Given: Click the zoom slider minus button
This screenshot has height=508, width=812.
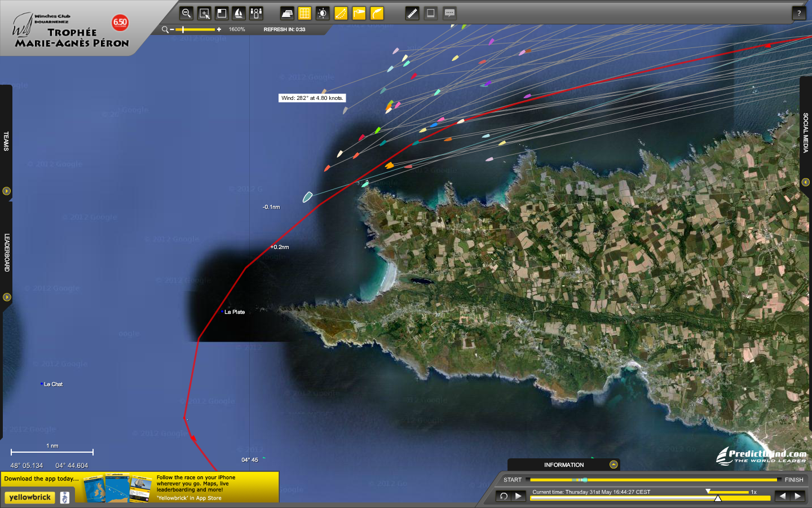Looking at the screenshot, I should [172, 29].
